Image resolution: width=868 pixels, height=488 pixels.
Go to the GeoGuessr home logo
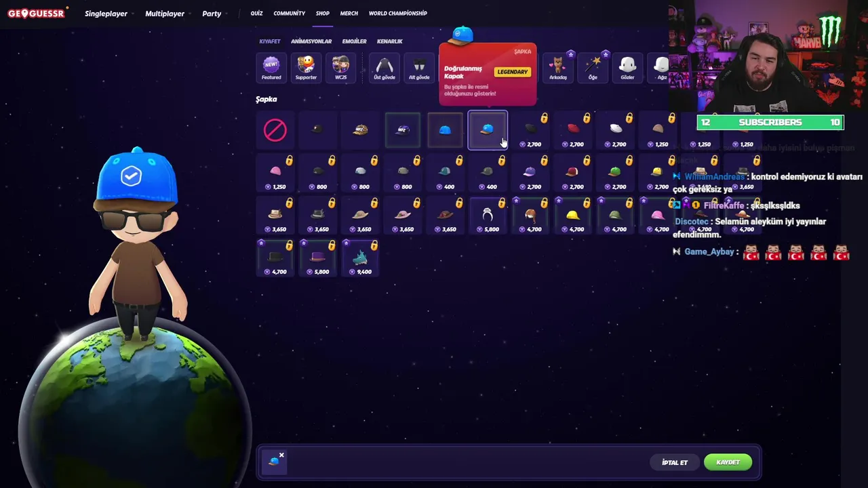point(36,13)
